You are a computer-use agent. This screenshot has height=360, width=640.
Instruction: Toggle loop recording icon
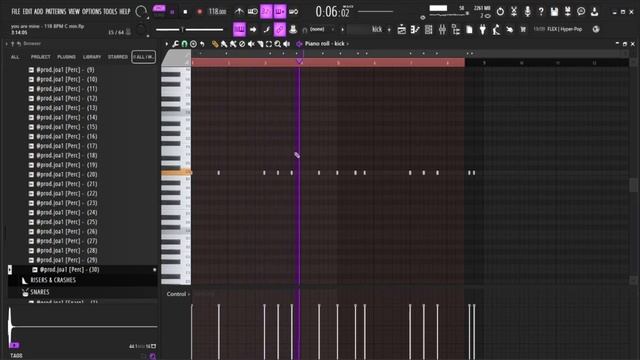coord(293,11)
